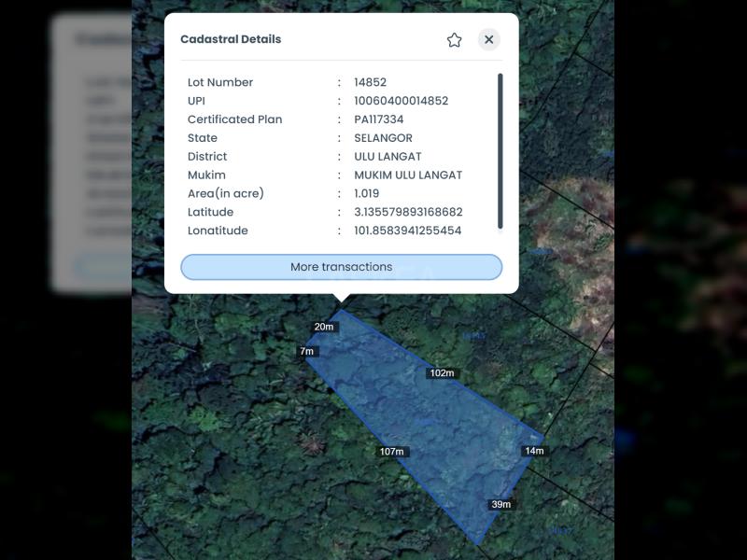Open More transactions
The height and width of the screenshot is (560, 747).
[341, 267]
